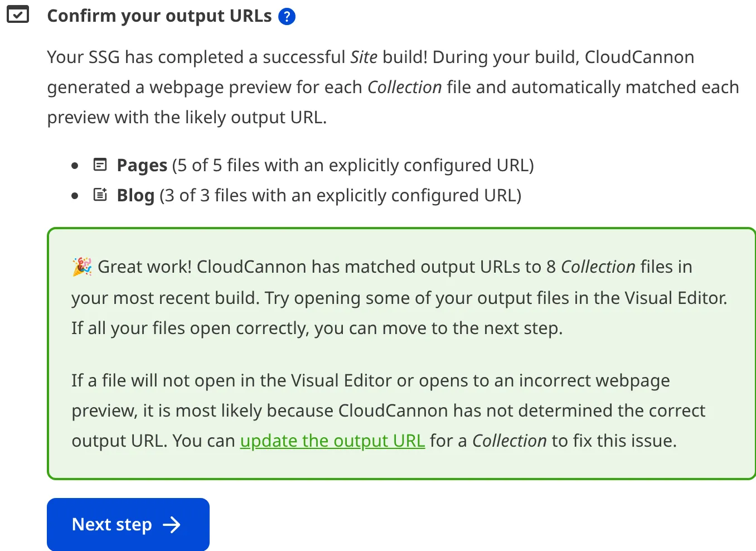Click the italic word Collection near the link
Screen dimensions: 756x551
[509, 441]
